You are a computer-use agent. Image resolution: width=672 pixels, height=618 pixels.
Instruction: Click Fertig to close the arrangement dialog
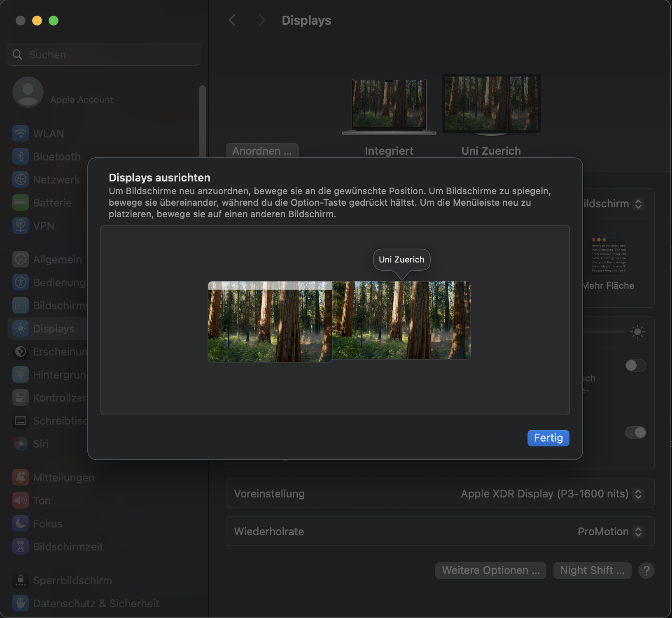pos(548,438)
